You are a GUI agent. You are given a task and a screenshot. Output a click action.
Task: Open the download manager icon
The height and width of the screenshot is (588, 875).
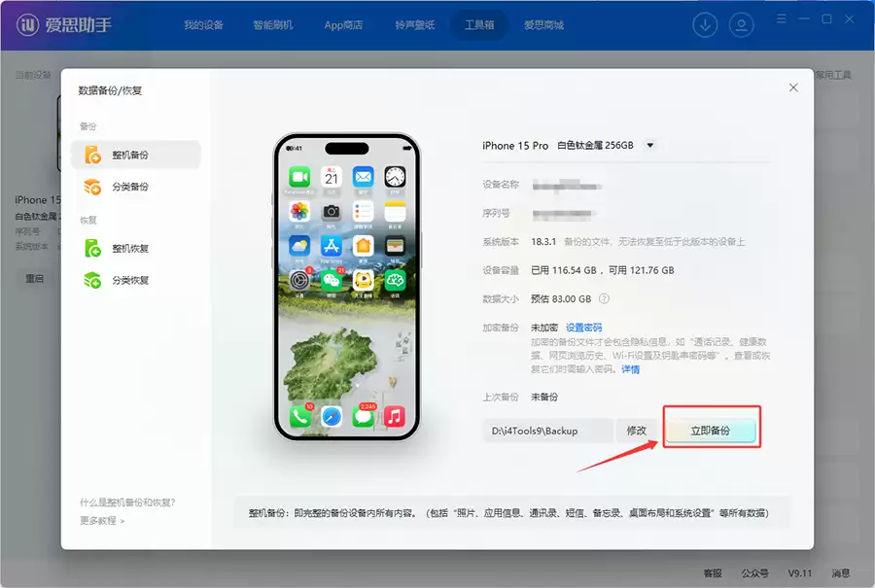pyautogui.click(x=705, y=25)
